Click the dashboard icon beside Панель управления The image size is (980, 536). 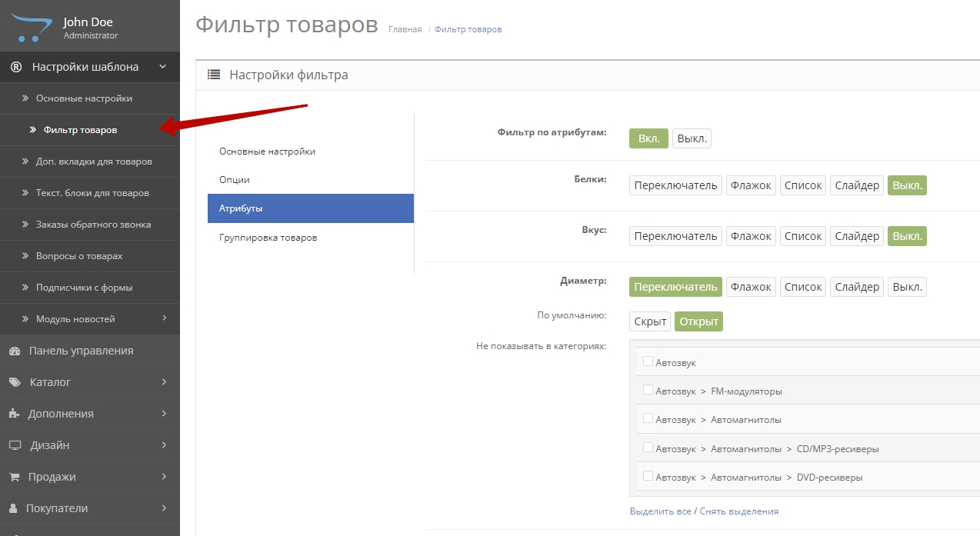tap(15, 351)
